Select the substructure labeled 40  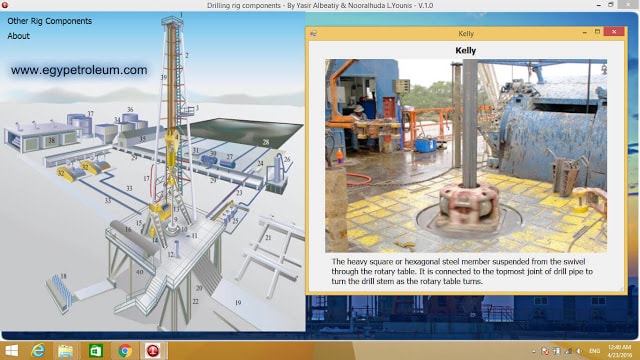[x=140, y=272]
